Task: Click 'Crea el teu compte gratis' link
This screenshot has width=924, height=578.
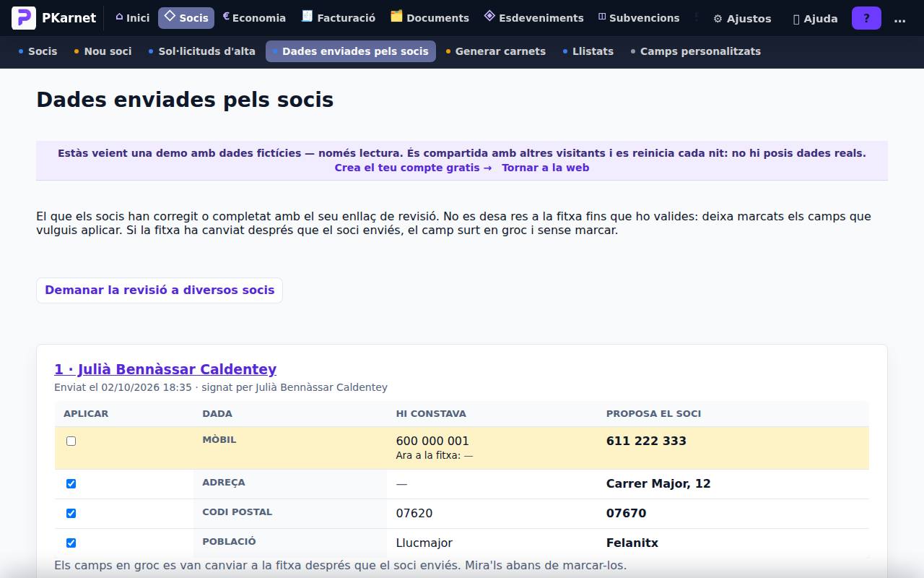Action: 413,168
